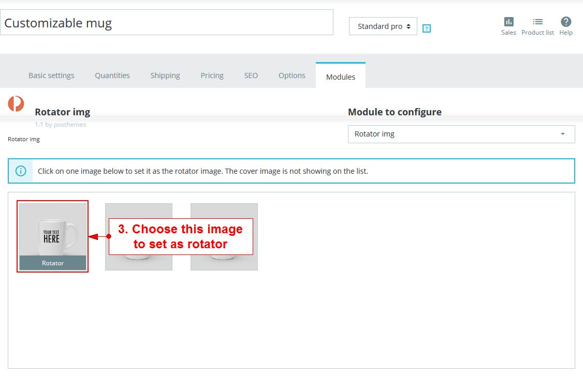
Task: Switch to the Basic settings tab
Action: click(x=51, y=76)
